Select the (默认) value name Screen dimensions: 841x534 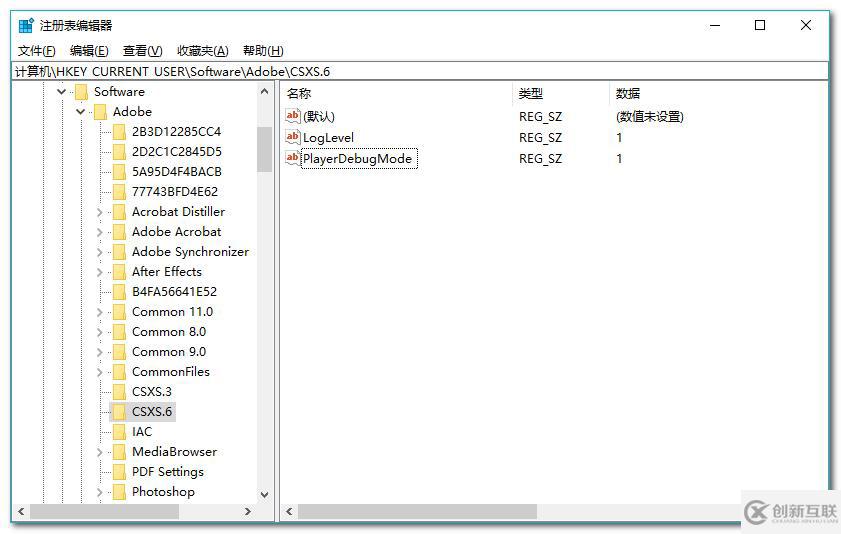point(319,116)
